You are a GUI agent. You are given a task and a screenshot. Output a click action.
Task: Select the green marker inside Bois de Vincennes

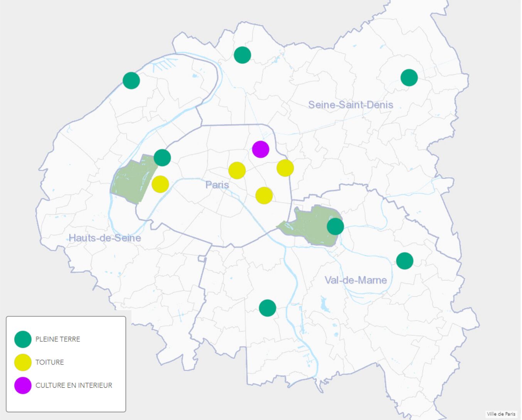pyautogui.click(x=335, y=226)
